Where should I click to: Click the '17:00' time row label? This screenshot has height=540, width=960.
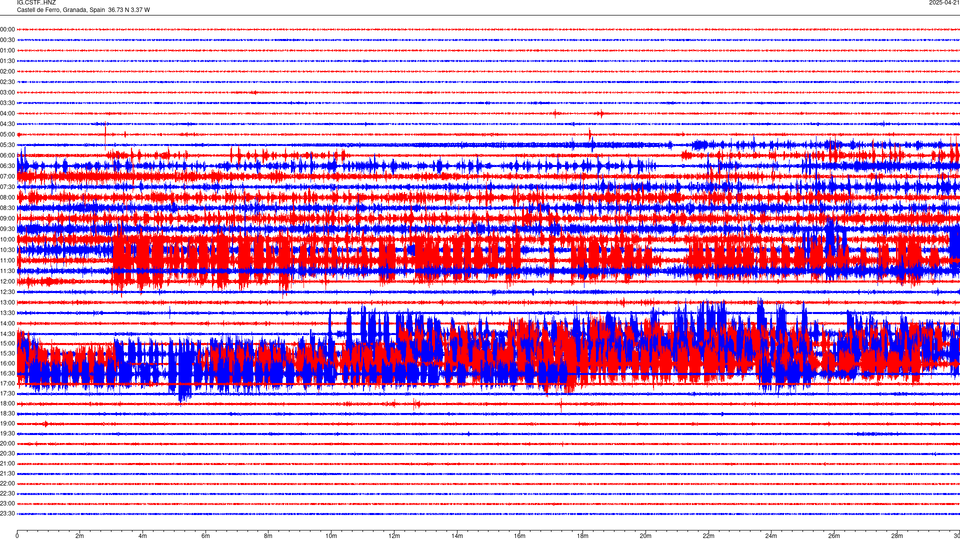click(7, 383)
